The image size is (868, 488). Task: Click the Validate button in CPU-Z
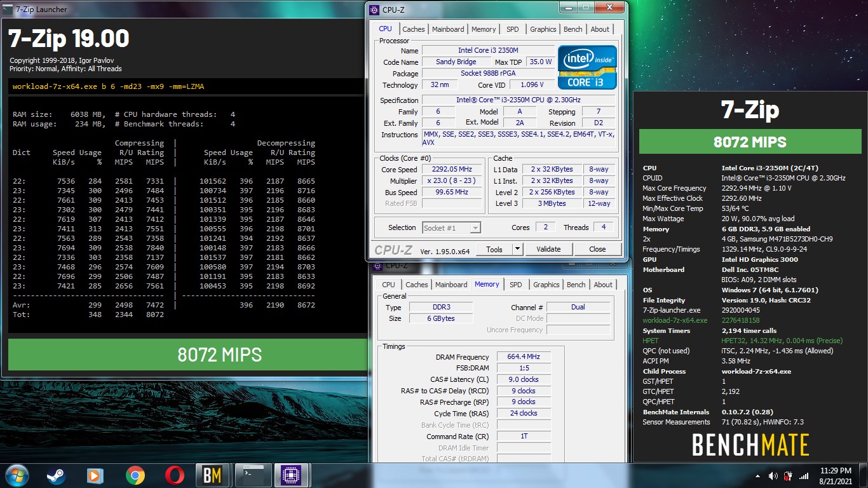coord(548,249)
